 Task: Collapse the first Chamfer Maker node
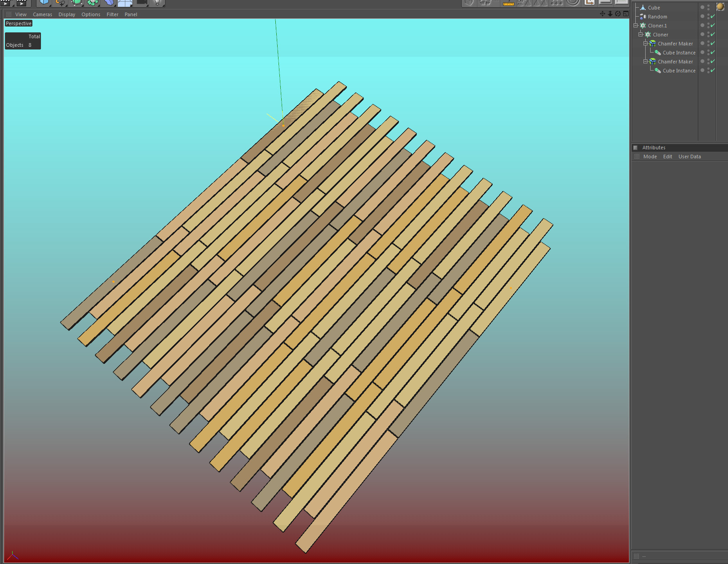[646, 44]
